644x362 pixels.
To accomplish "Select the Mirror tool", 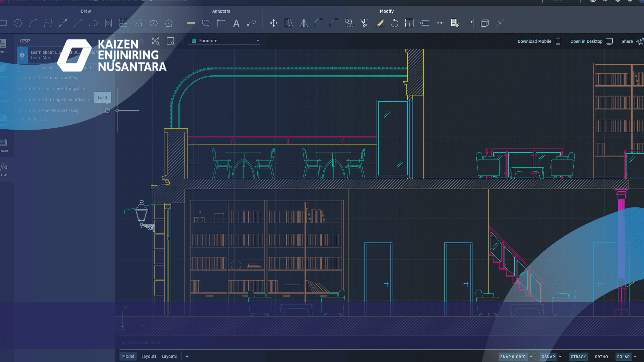I will click(x=304, y=23).
